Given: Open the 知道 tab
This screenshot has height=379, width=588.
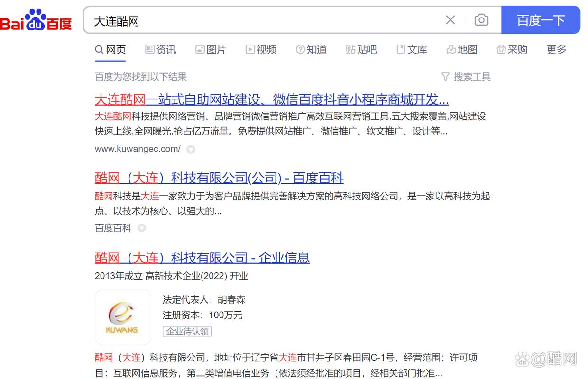Looking at the screenshot, I should coord(311,50).
